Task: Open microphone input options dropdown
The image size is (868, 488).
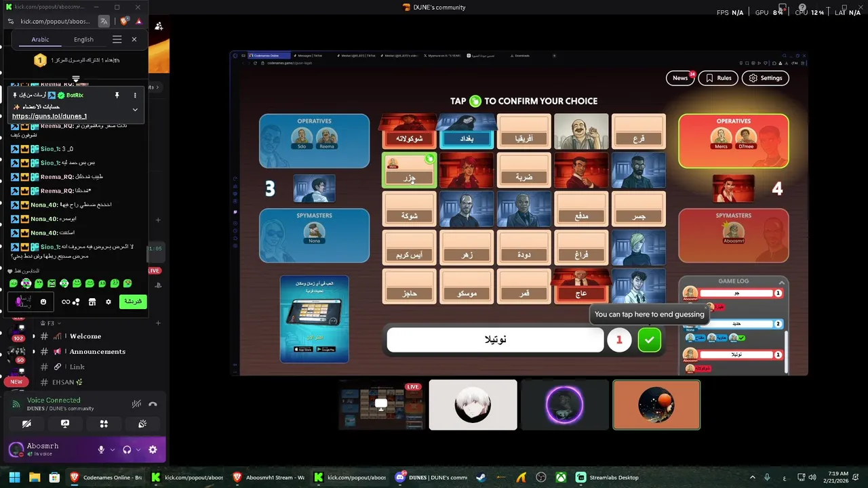Action: pos(112,449)
